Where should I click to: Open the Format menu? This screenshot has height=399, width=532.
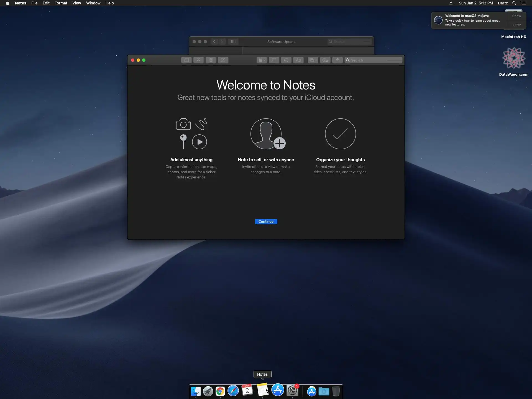coord(61,3)
